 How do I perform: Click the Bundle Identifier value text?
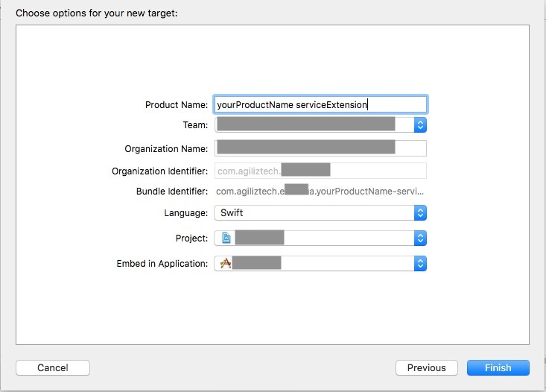tap(320, 192)
